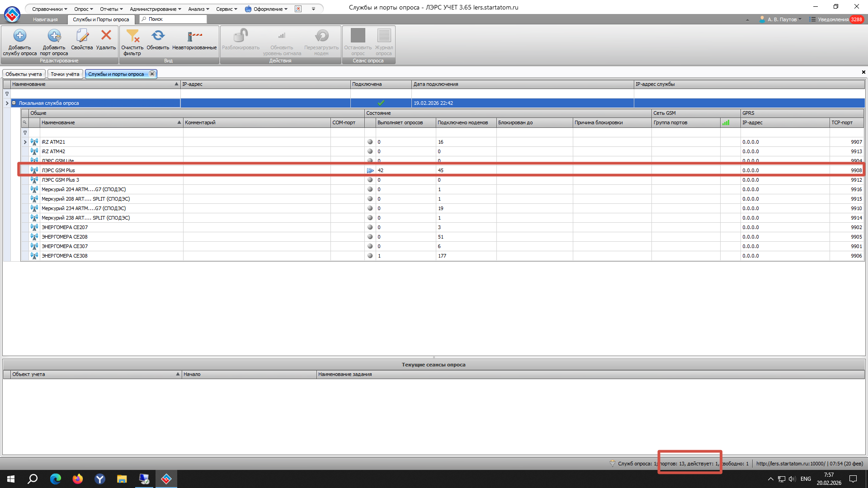Viewport: 868px width, 488px height.
Task: Switch to the Точки учёта tab
Action: (x=65, y=74)
